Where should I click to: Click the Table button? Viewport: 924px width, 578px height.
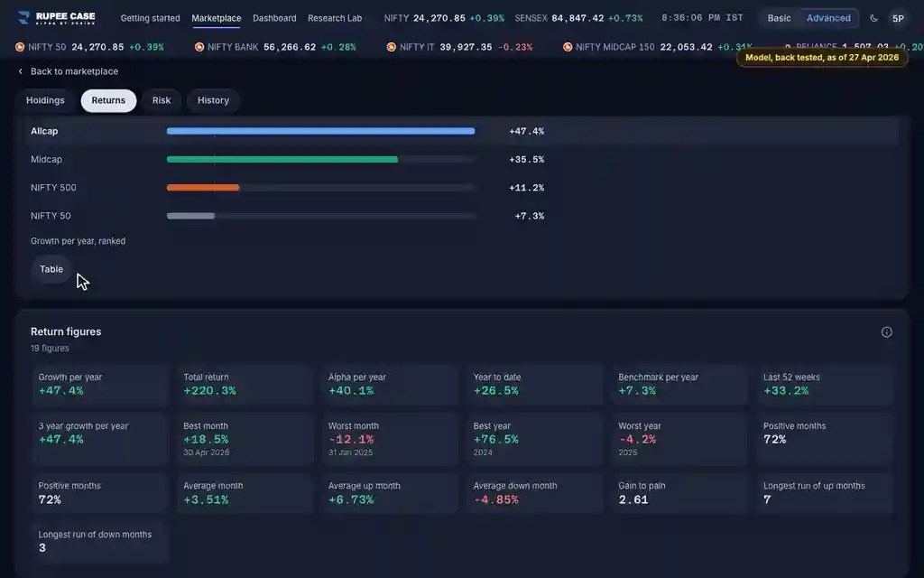pos(51,269)
